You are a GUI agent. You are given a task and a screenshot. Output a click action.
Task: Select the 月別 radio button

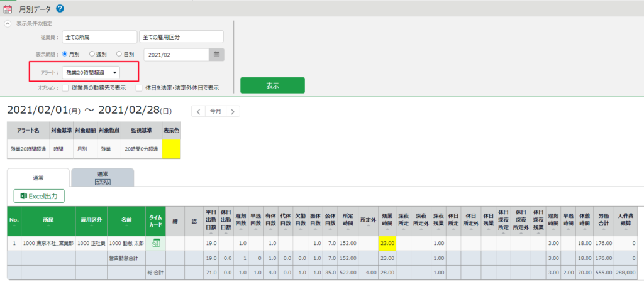click(65, 54)
